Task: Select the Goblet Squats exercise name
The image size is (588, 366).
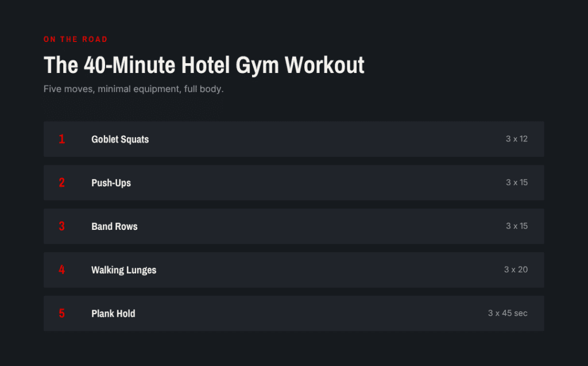Action: pyautogui.click(x=120, y=139)
